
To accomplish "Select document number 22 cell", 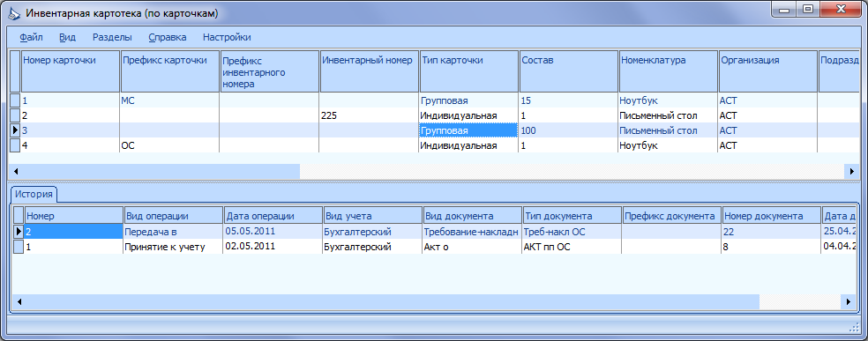I will tap(771, 232).
